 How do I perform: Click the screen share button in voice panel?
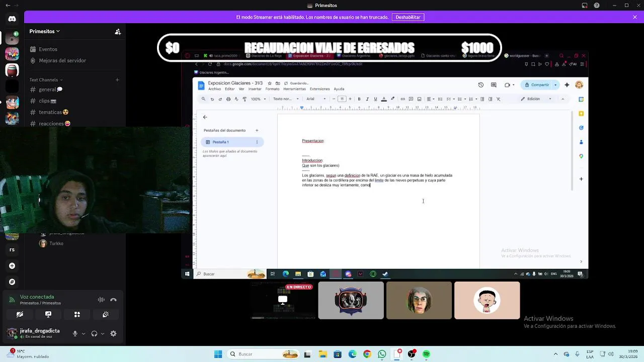48,314
